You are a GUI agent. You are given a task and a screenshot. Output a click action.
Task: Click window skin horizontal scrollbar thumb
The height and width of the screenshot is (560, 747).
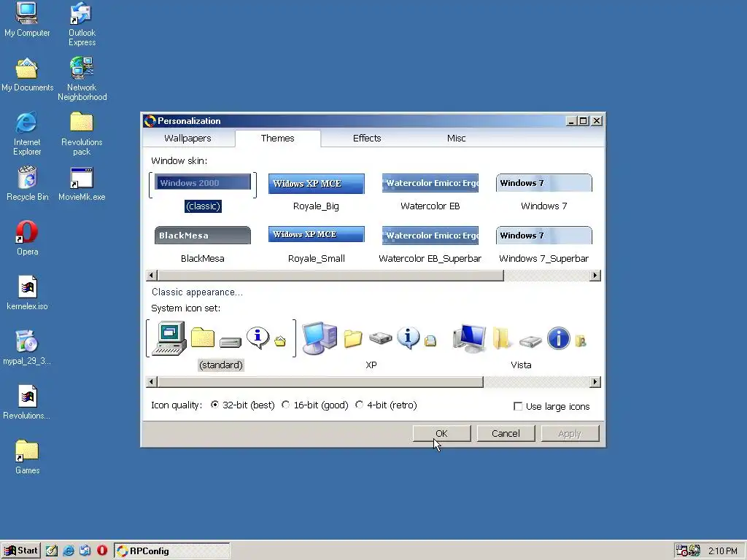330,275
